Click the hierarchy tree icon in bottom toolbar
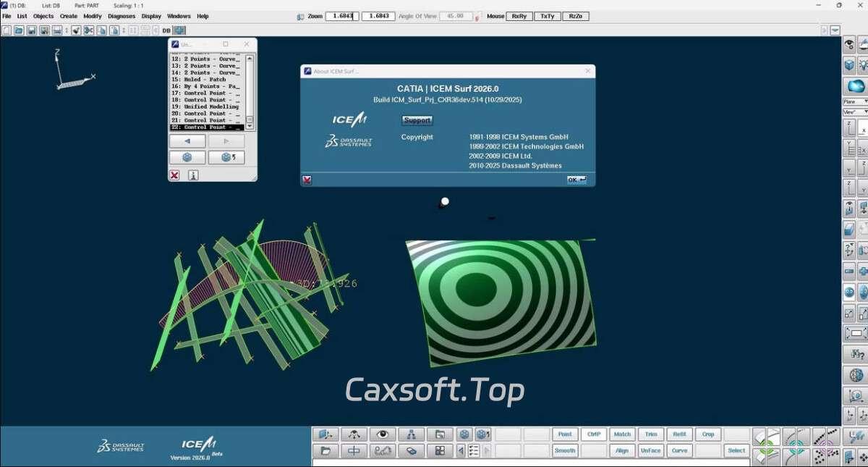The image size is (868, 467). (411, 434)
